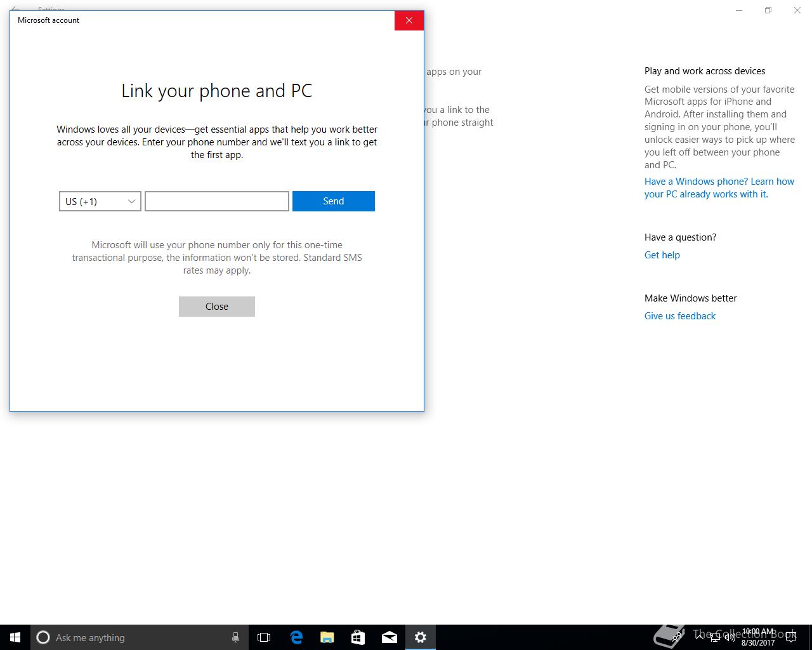Restore down the Settings window
This screenshot has width=812, height=650.
(768, 10)
